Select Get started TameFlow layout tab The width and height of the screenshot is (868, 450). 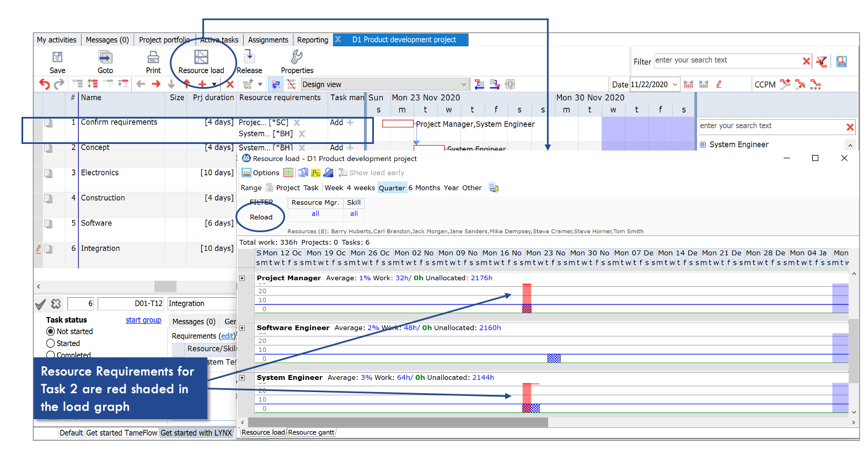[122, 433]
